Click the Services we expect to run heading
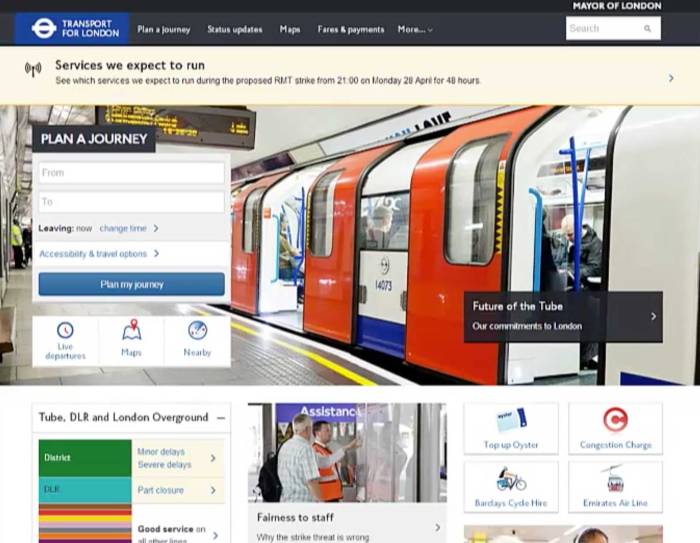 (130, 65)
